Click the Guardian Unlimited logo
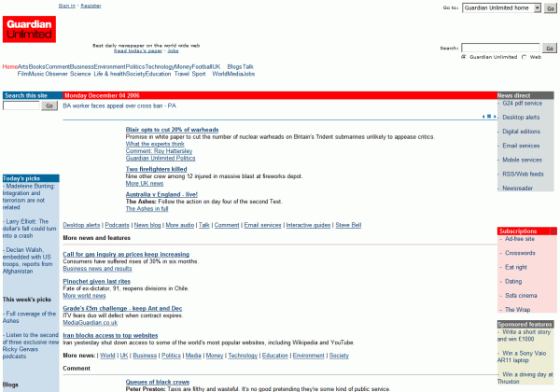 pyautogui.click(x=29, y=29)
